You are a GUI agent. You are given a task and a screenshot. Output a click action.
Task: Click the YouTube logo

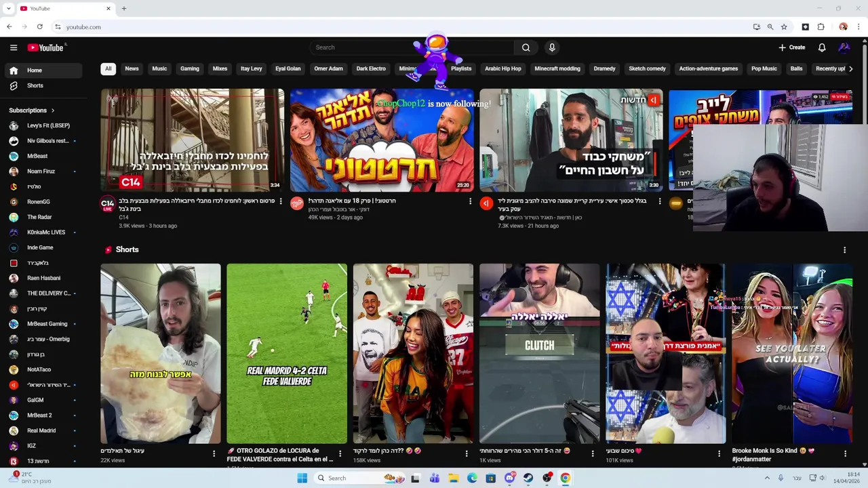coord(45,47)
